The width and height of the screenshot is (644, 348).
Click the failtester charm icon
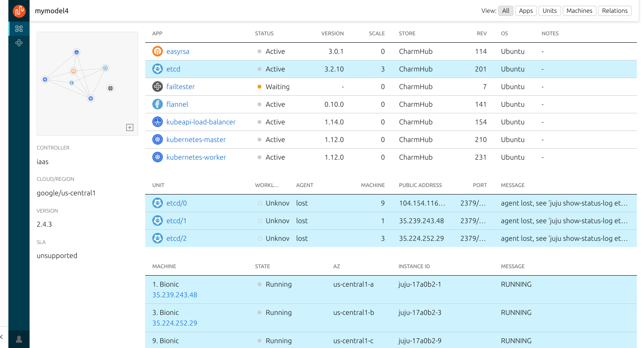point(158,86)
